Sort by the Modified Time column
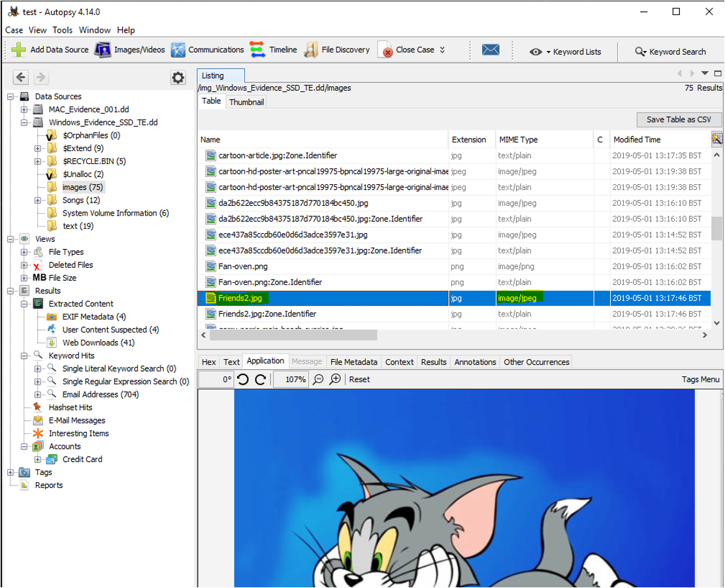 point(660,139)
